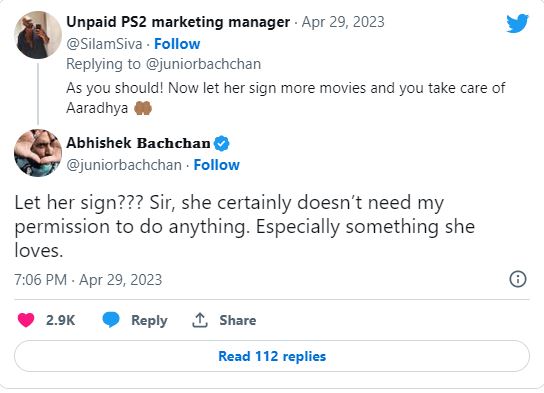Click the @SilamSiva handle
The image size is (544, 393).
click(x=104, y=44)
